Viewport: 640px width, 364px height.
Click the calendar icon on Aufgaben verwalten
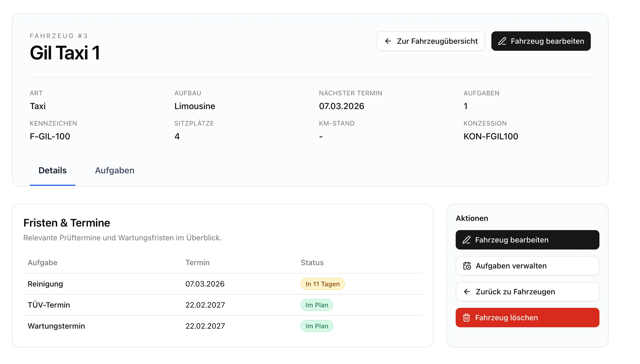click(x=467, y=266)
